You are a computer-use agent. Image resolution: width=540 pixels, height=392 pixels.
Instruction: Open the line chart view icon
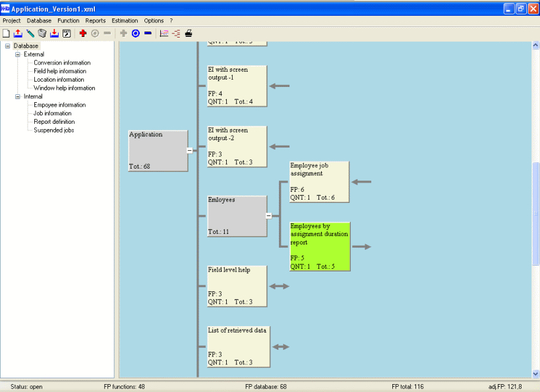coord(164,34)
